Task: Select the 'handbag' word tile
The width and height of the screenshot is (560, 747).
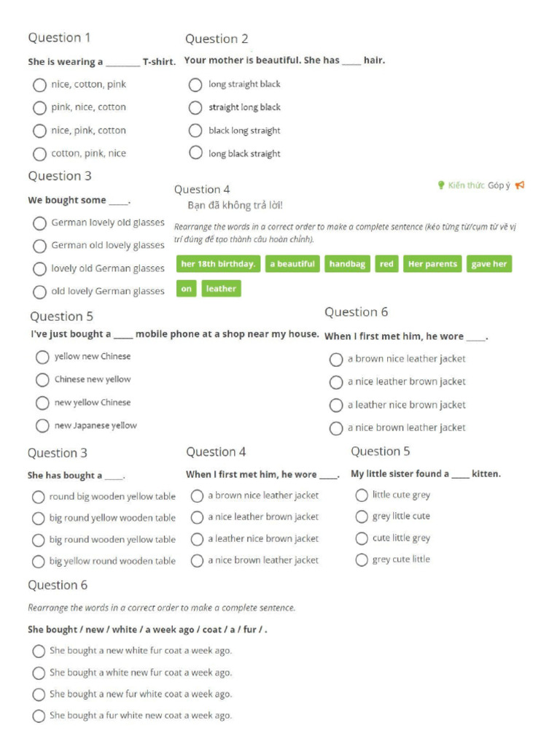Action: click(348, 264)
